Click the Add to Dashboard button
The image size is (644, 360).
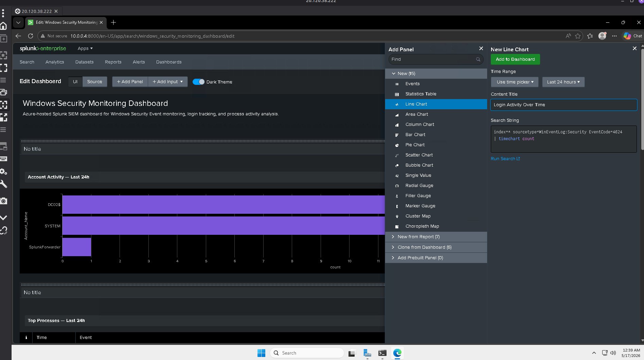pyautogui.click(x=515, y=59)
